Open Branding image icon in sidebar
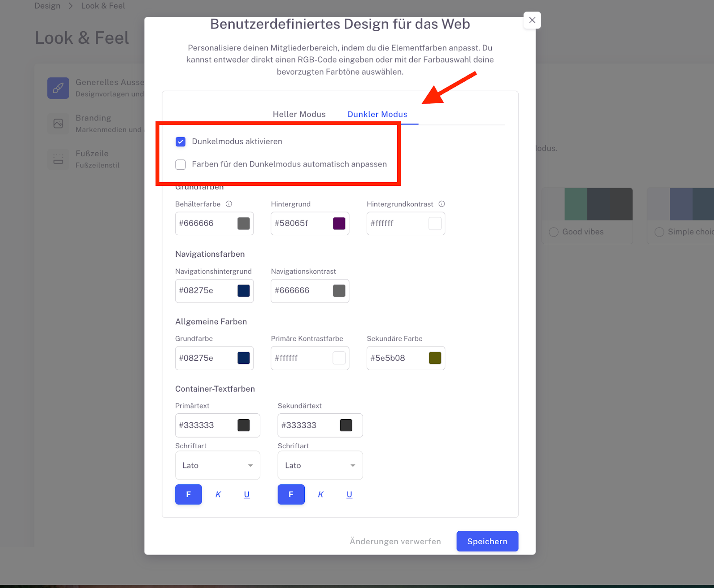 58,124
